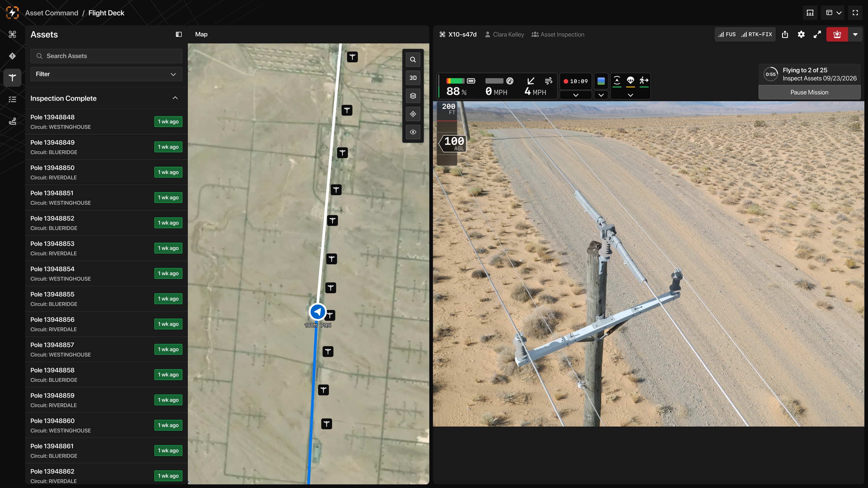This screenshot has width=868, height=488.
Task: Select the Flight Deck breadcrumb
Action: (106, 13)
